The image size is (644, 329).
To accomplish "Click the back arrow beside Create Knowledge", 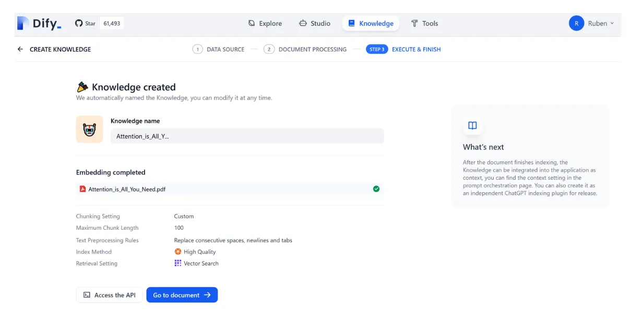I will coord(20,49).
